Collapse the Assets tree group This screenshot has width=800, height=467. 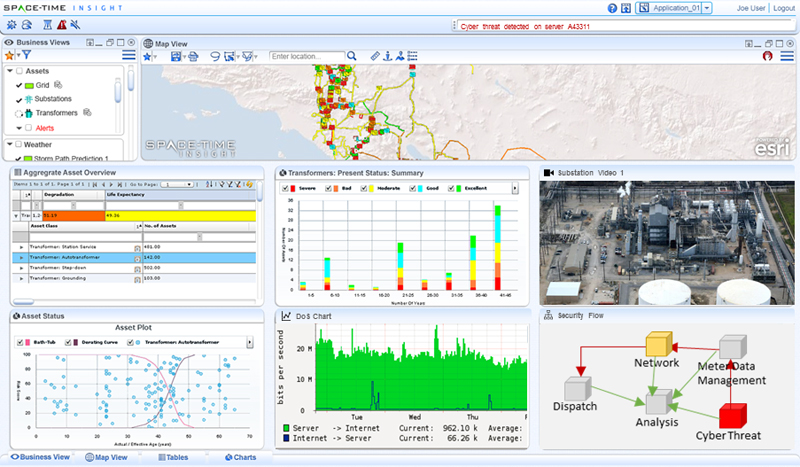(x=10, y=71)
